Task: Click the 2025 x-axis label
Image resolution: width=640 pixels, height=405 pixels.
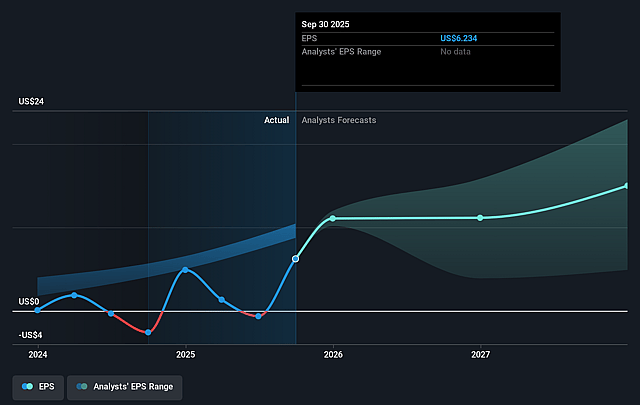Action: tap(185, 354)
